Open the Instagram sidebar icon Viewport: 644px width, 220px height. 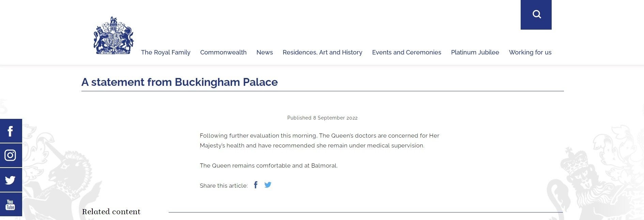(x=11, y=155)
